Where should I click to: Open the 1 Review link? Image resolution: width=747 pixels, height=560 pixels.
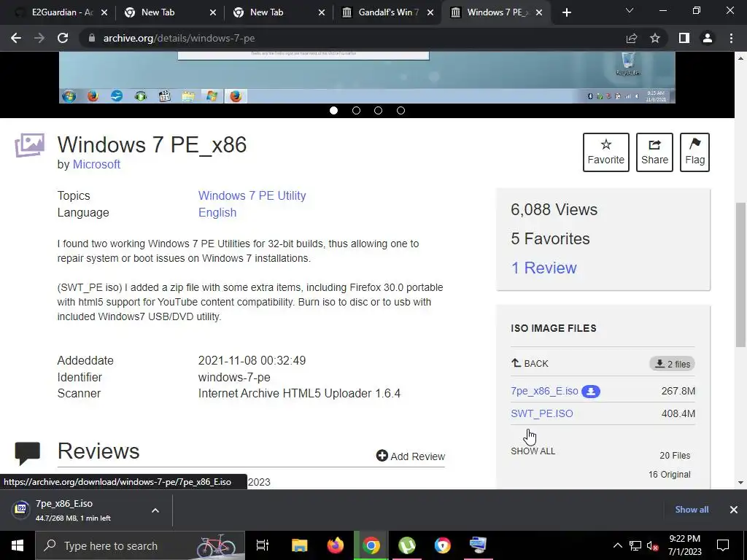point(543,268)
